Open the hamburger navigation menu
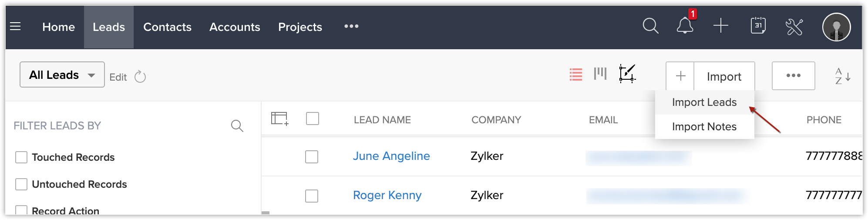868x220 pixels. click(15, 27)
